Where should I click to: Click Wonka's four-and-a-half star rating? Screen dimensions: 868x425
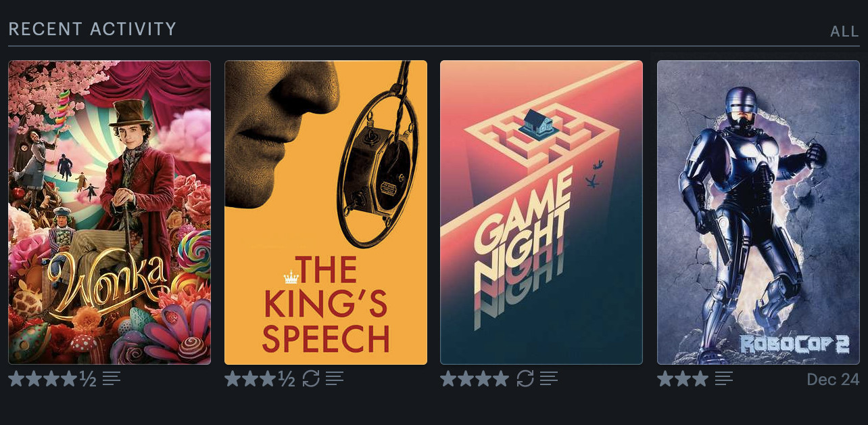[53, 379]
